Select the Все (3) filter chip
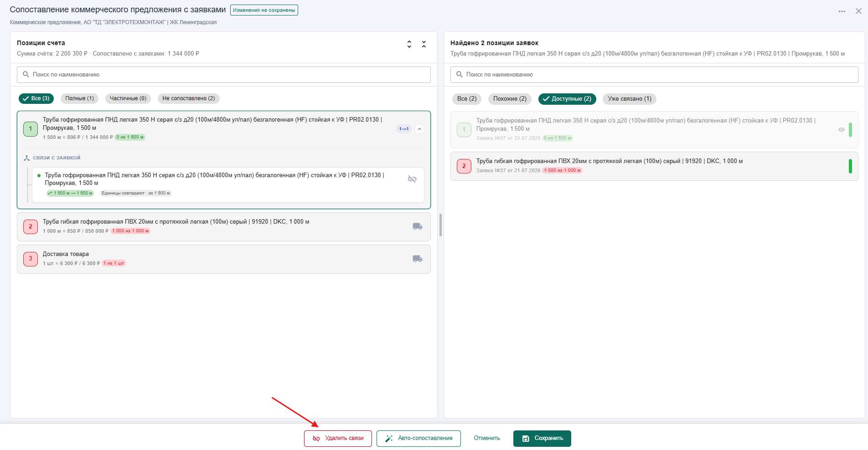This screenshot has width=868, height=450. (x=36, y=98)
